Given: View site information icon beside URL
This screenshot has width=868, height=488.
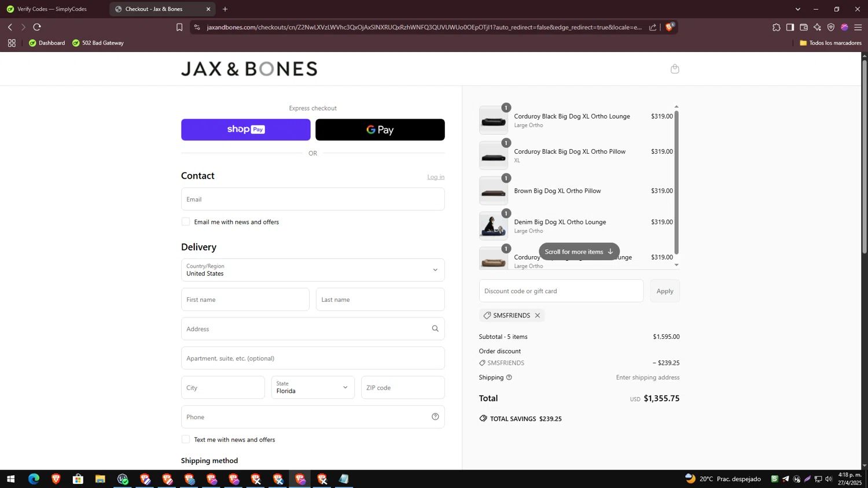Looking at the screenshot, I should (197, 27).
